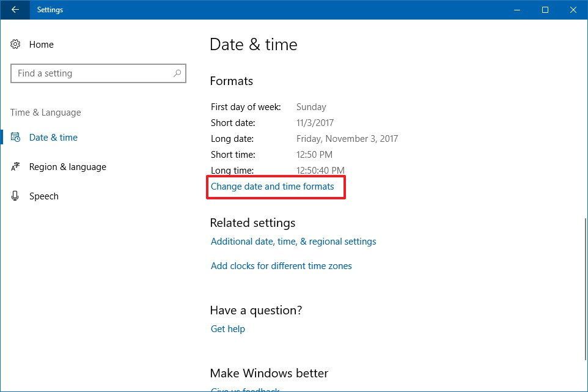Viewport: 588px width, 392px height.
Task: Click the Date & time settings glyph in sidebar
Action: tap(17, 137)
